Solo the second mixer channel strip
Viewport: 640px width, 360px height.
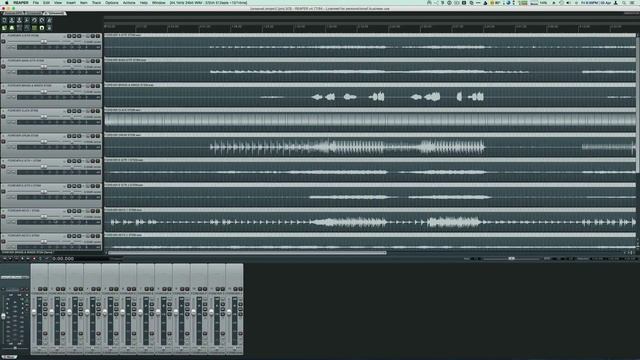62,289
